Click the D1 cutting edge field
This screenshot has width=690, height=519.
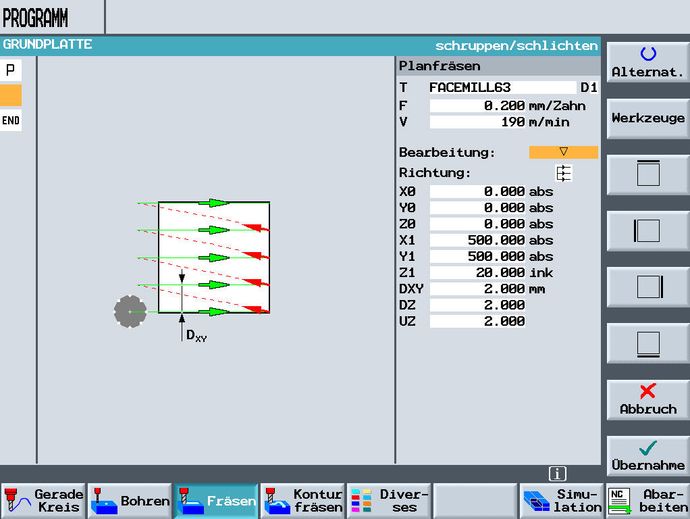click(588, 88)
